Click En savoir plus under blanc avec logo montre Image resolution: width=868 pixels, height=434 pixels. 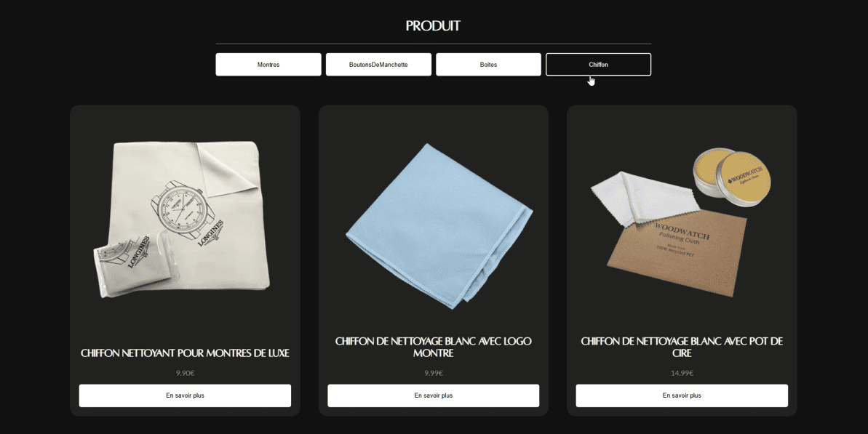pyautogui.click(x=434, y=396)
